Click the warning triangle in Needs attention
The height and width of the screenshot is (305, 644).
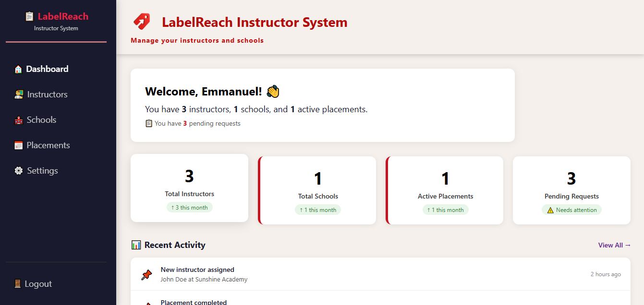coord(550,210)
